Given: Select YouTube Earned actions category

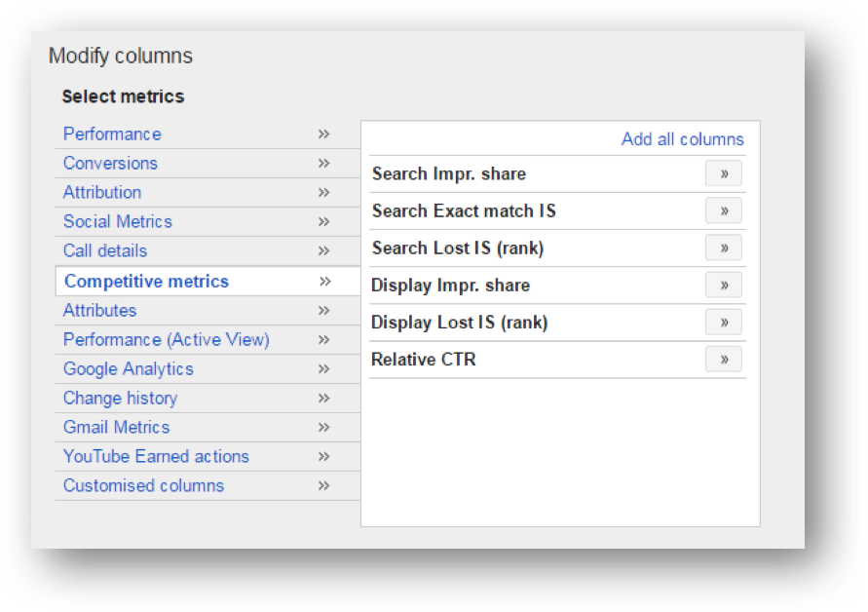Looking at the screenshot, I should (156, 457).
